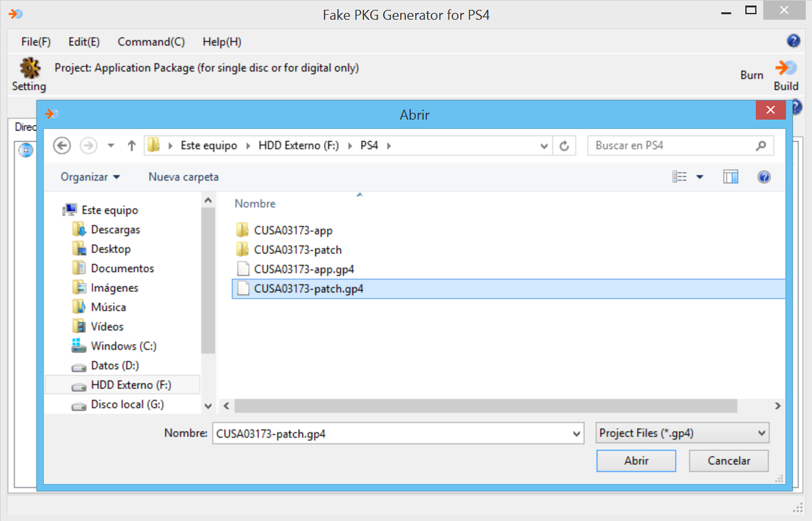The width and height of the screenshot is (812, 521).
Task: Click the Cancelar button
Action: click(x=729, y=460)
